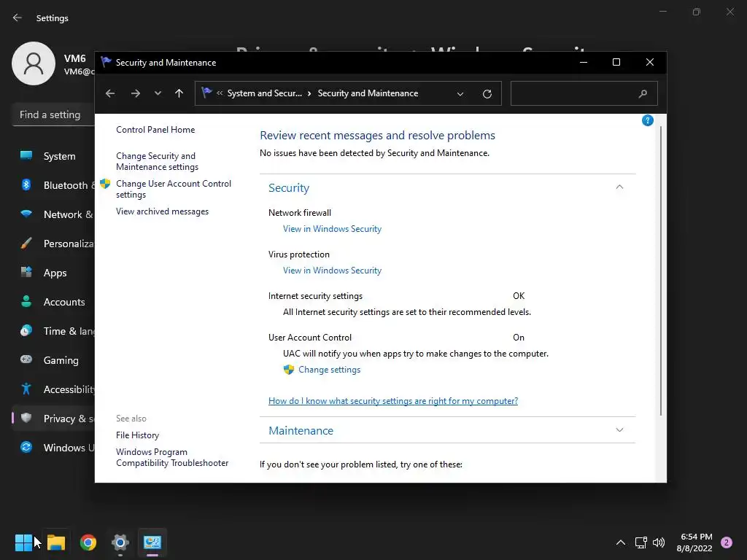Close the Security and Maintenance window
Screen dimensions: 747x560
click(x=650, y=63)
